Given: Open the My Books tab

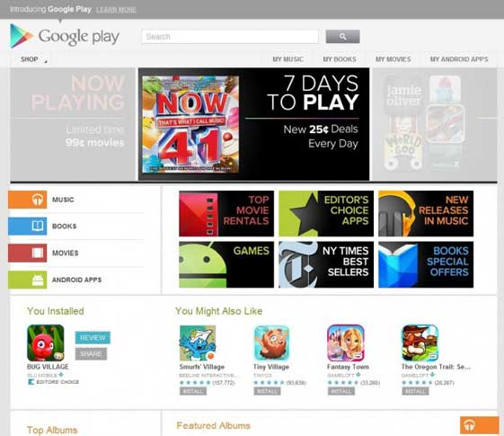Looking at the screenshot, I should coord(340,59).
